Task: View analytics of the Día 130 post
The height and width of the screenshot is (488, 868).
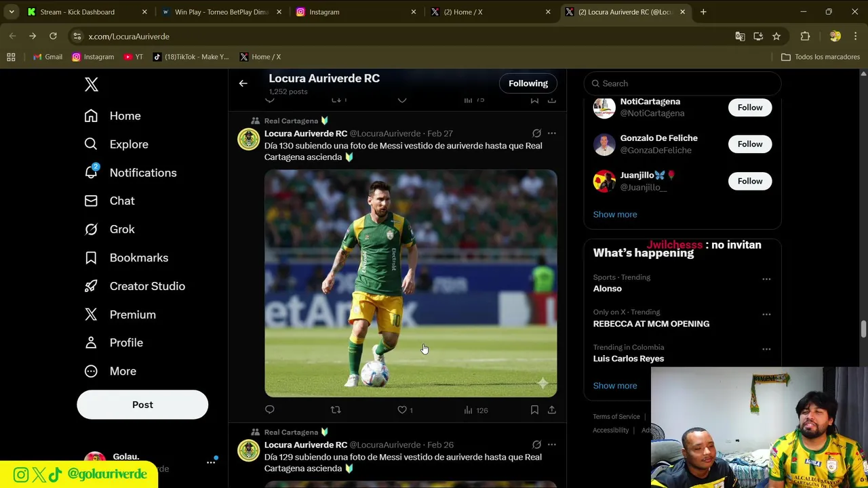Action: [475, 410]
